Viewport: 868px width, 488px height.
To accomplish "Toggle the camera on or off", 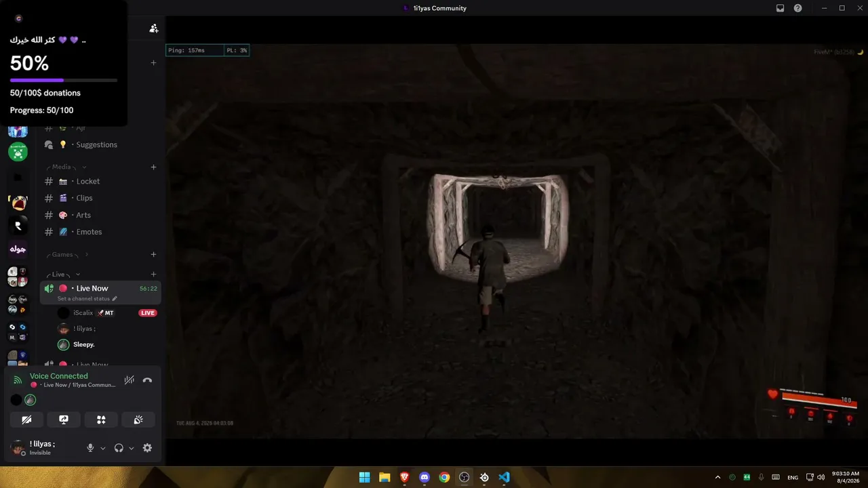I will [x=26, y=420].
